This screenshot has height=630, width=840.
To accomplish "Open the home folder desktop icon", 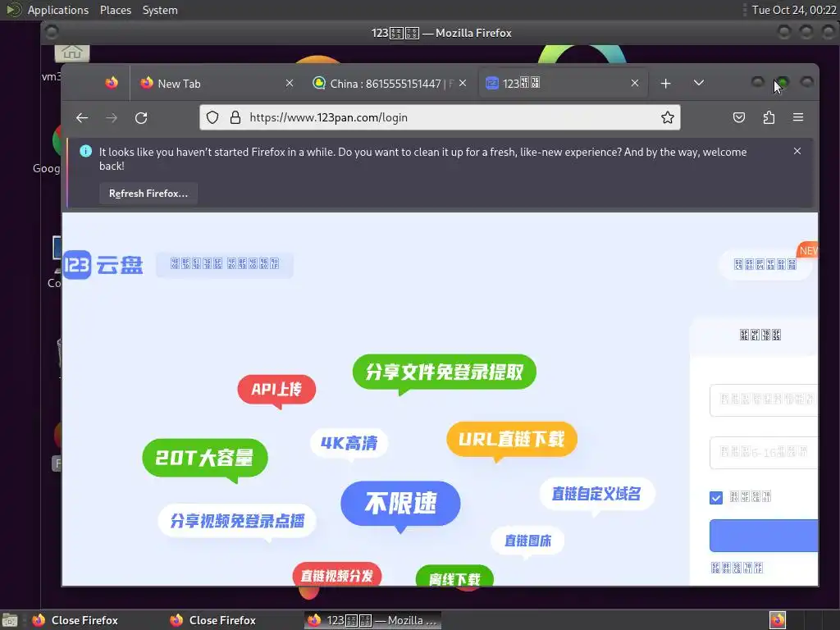I will 72,52.
